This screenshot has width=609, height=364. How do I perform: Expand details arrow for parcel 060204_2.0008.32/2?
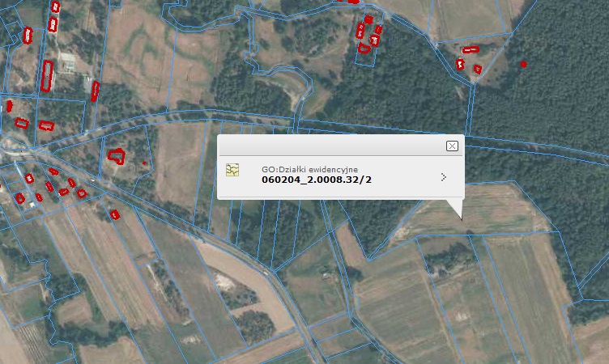[x=443, y=177]
